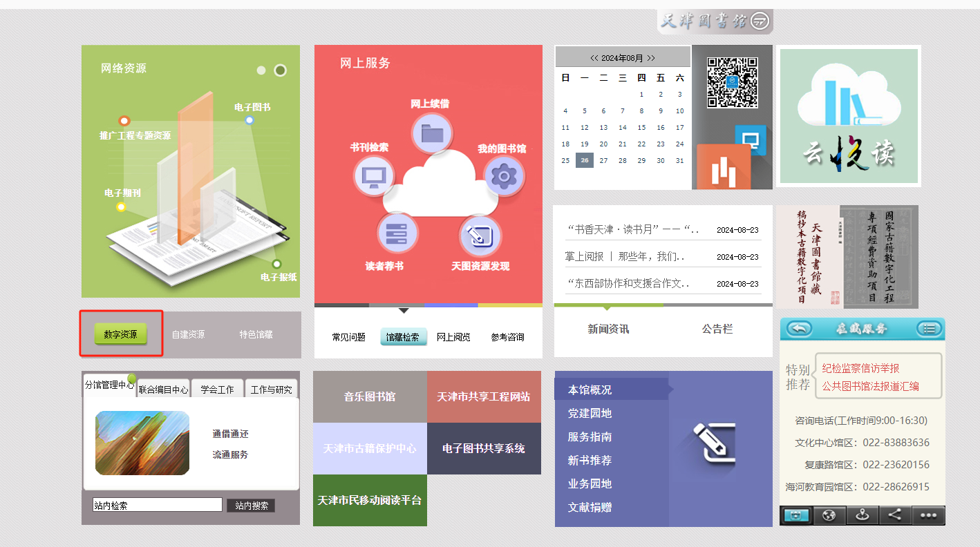Click the 天津市古籍保护中心 lavender tile
This screenshot has width=980, height=547.
[370, 448]
